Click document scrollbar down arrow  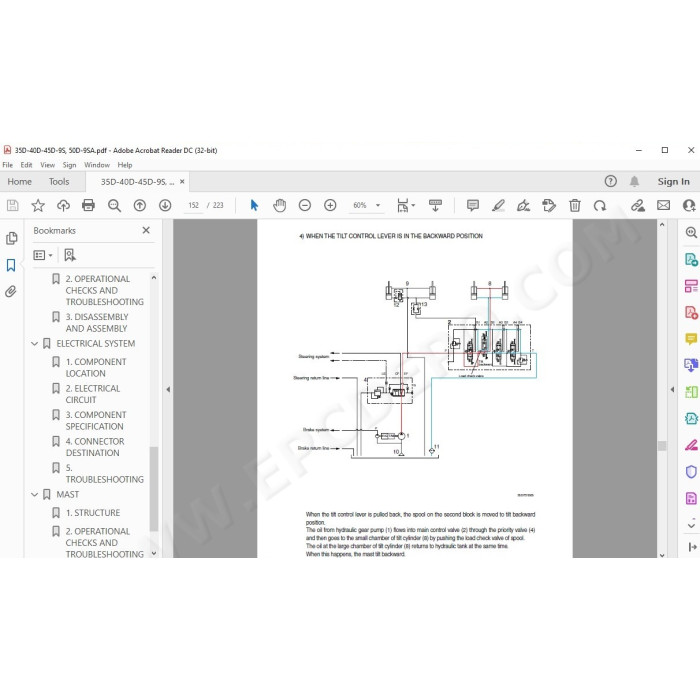coord(662,555)
